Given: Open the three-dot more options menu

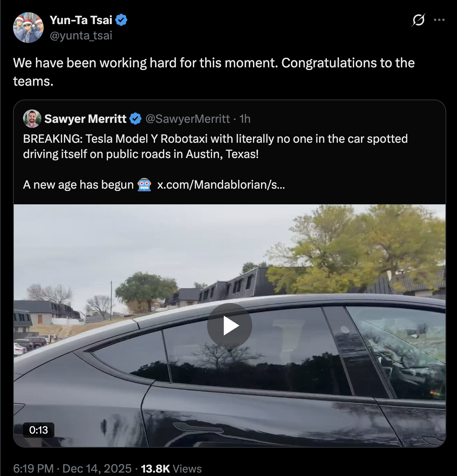Looking at the screenshot, I should pos(439,20).
